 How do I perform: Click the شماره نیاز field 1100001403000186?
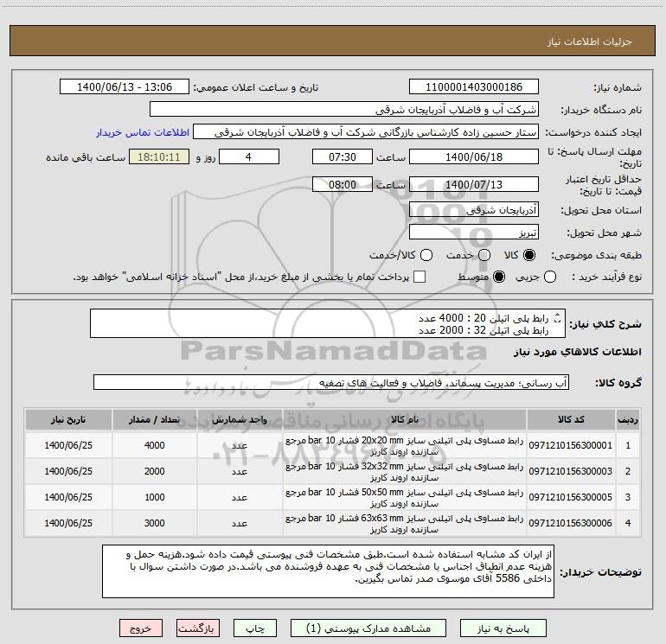[x=474, y=87]
